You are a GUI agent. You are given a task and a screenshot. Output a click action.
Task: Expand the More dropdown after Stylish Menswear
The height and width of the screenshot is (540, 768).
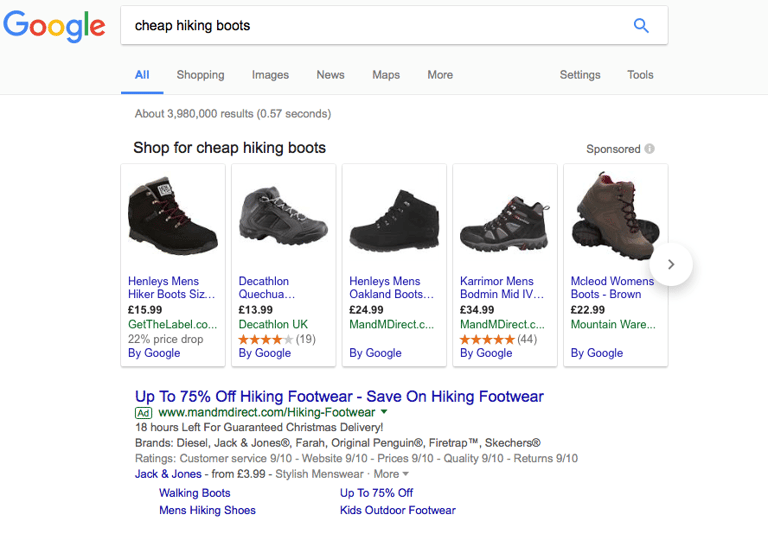click(391, 474)
